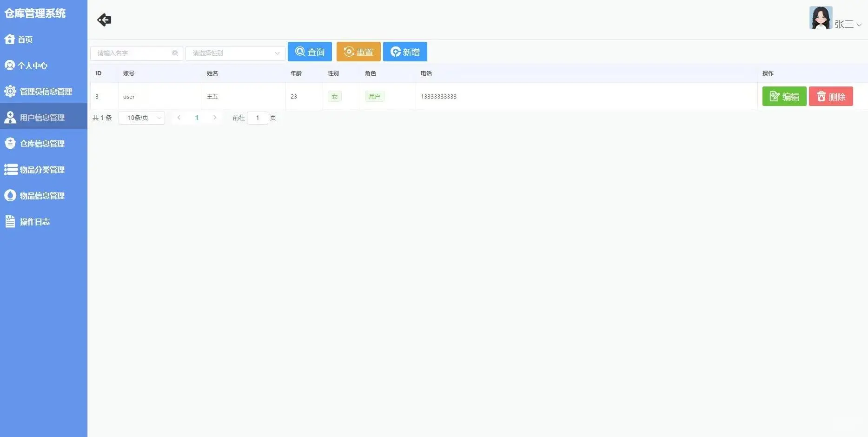Open 首页 from the sidebar menu

click(26, 39)
